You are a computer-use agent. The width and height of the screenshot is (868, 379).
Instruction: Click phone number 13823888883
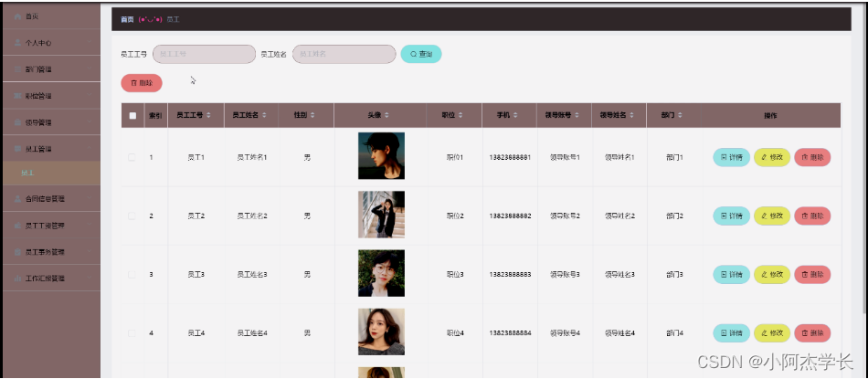[511, 274]
